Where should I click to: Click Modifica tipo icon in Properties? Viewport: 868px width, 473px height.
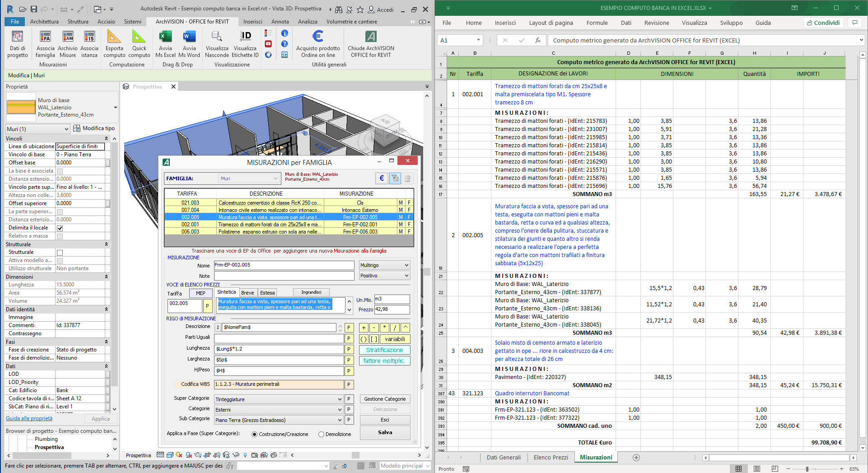pos(77,128)
